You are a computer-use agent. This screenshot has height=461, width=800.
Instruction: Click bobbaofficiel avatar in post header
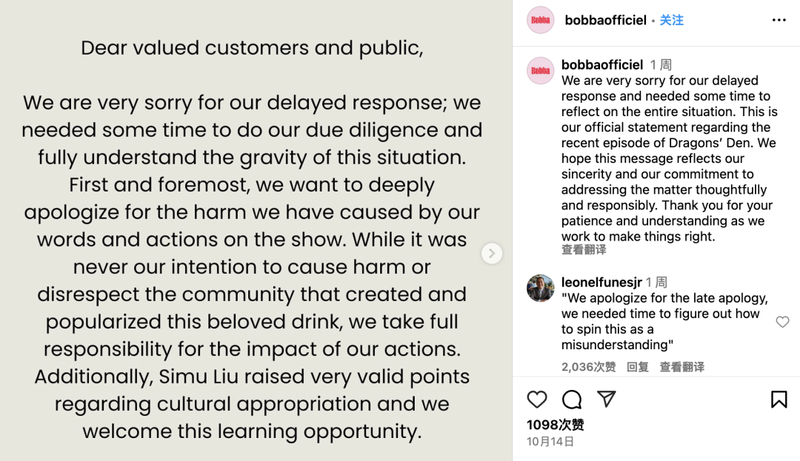[x=540, y=20]
